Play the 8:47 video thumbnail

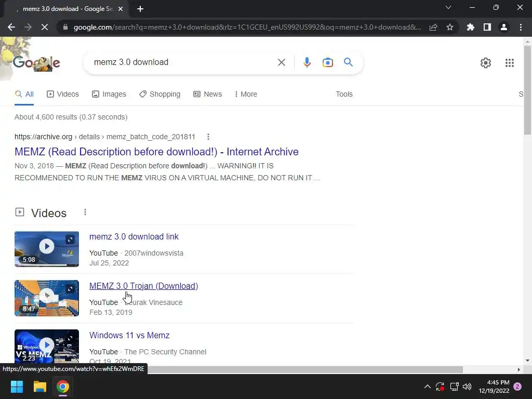pyautogui.click(x=46, y=298)
